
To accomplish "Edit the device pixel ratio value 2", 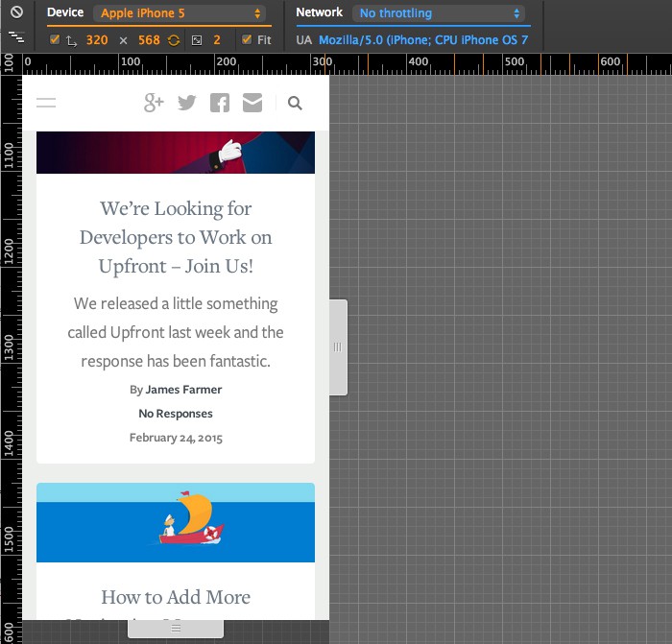I will [x=217, y=40].
